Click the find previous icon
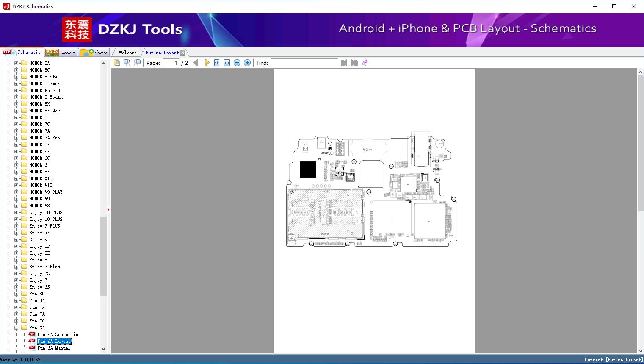The image size is (644, 364). coord(344,63)
